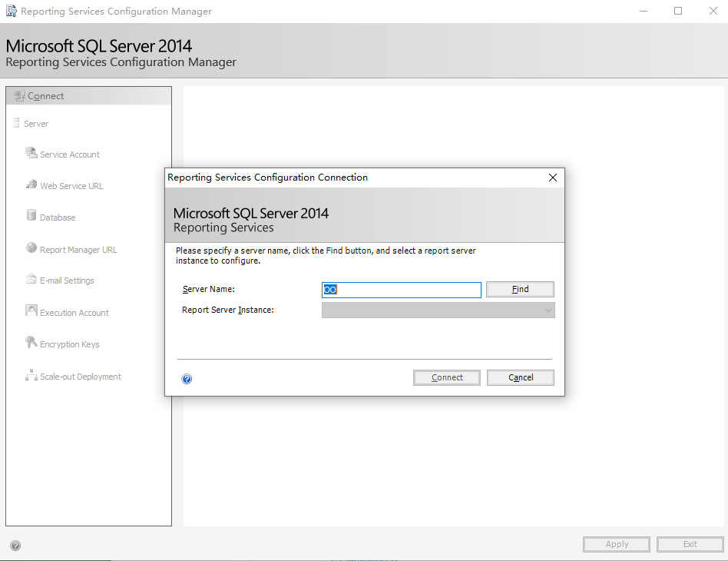Focus the Server Name input field

pyautogui.click(x=401, y=290)
